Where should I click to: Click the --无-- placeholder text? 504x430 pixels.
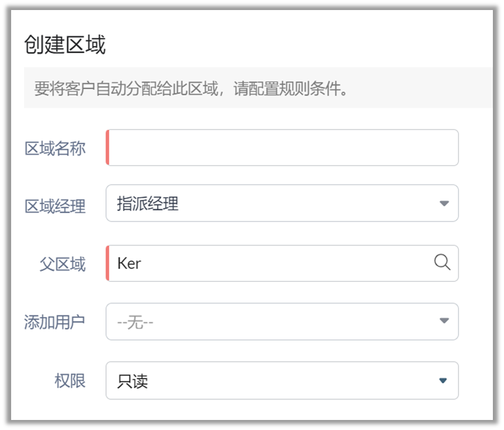point(135,322)
